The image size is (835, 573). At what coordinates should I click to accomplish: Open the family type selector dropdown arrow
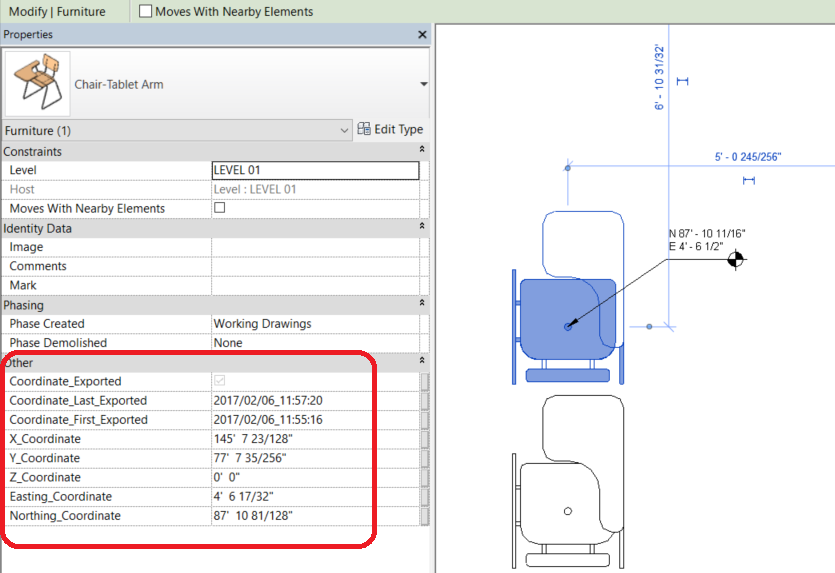click(423, 85)
